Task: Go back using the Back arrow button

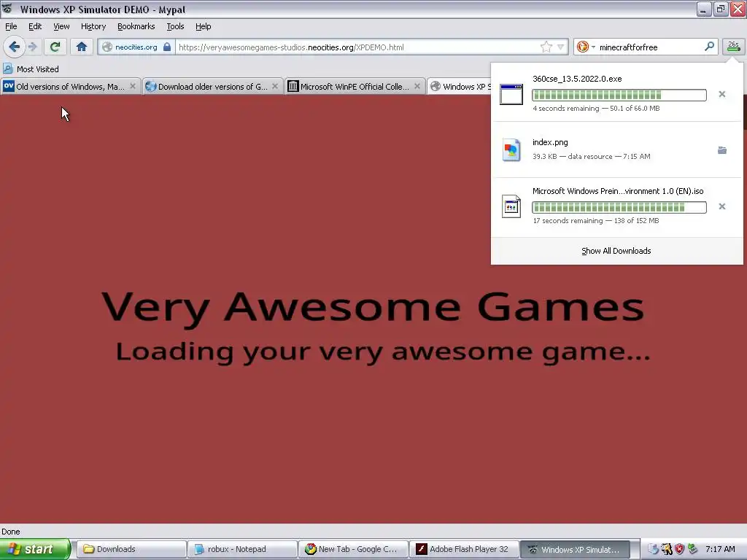Action: [15, 47]
